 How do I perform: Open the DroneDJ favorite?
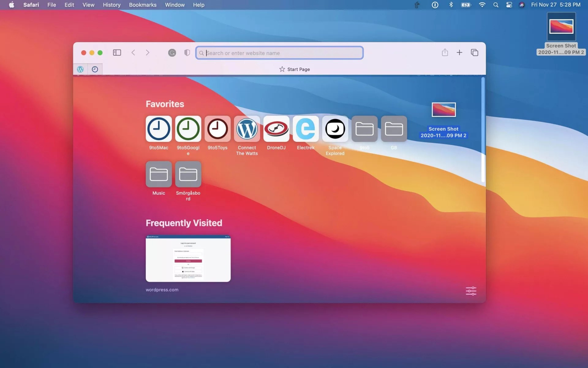(276, 129)
